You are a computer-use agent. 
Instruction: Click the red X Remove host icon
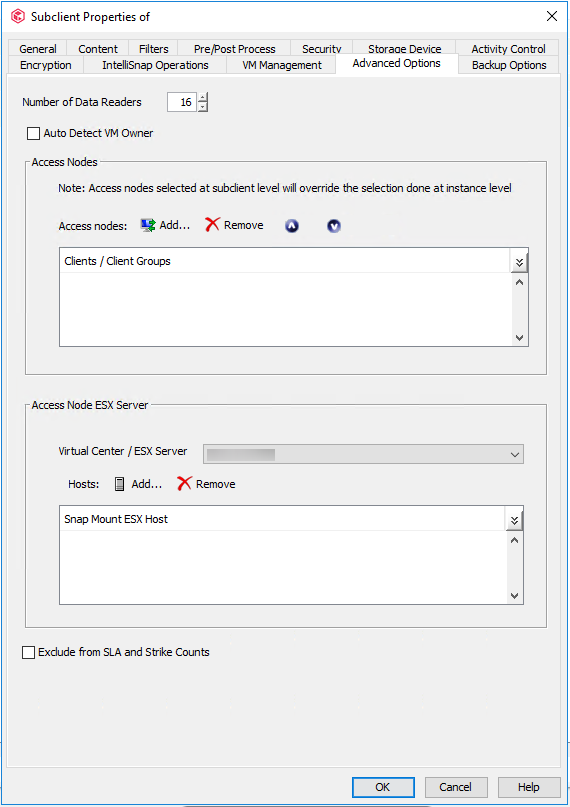tap(184, 484)
